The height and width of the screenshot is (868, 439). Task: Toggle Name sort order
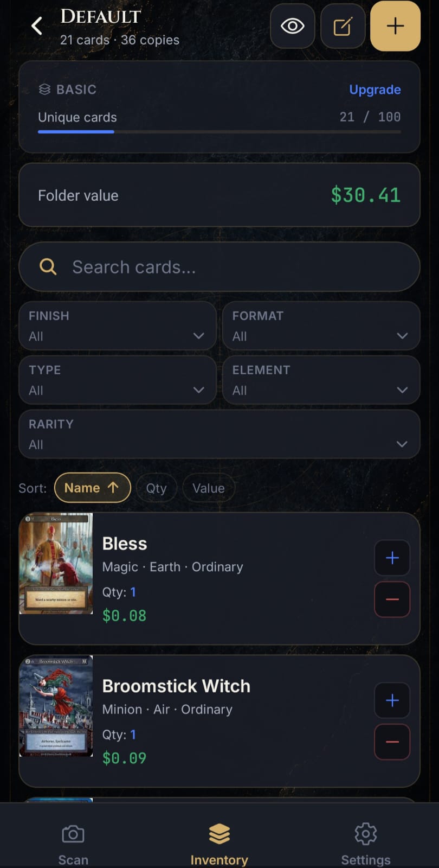[x=93, y=488]
